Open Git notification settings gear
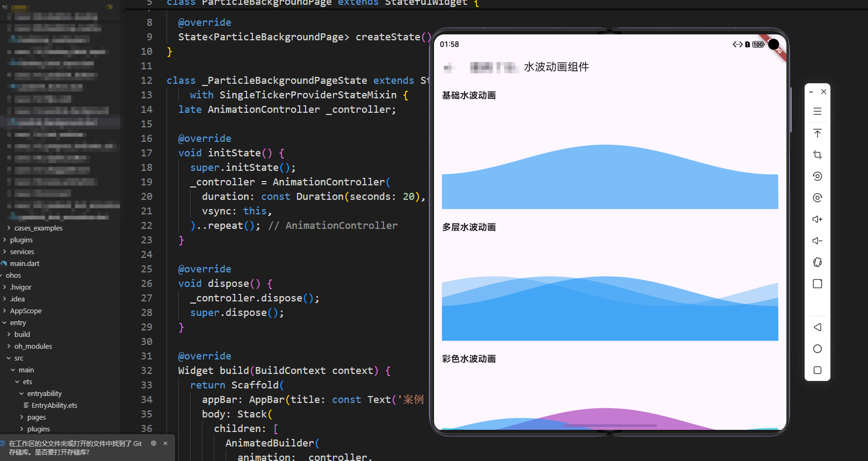 click(x=154, y=443)
